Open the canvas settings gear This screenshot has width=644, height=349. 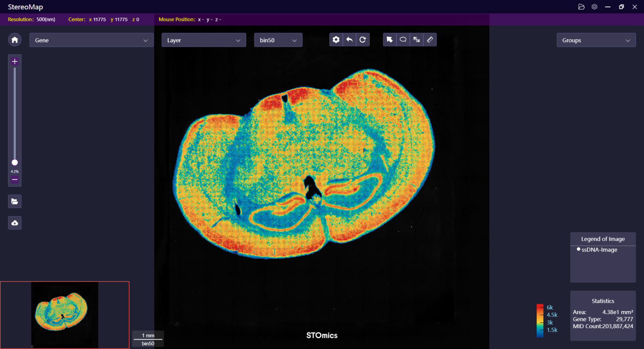(336, 40)
